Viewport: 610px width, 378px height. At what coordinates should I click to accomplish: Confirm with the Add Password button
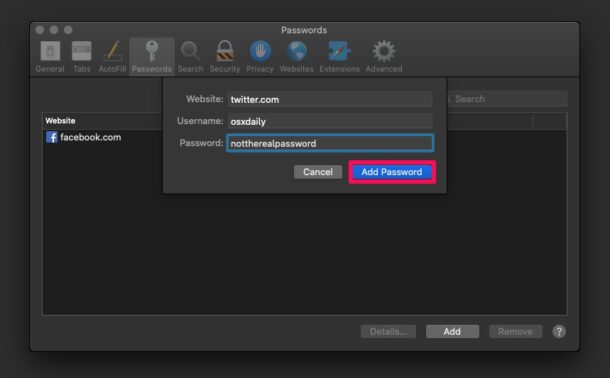pos(392,172)
